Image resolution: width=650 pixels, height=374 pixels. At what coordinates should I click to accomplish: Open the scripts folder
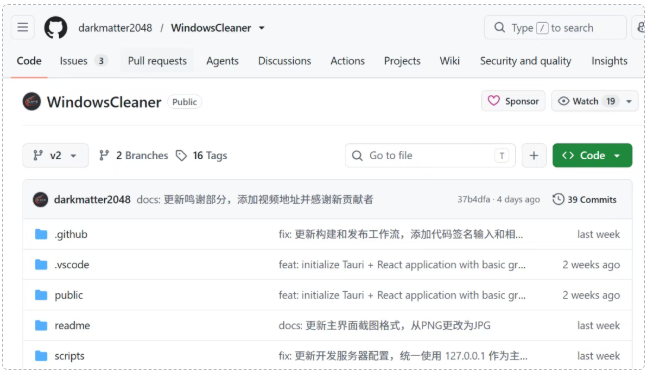(x=69, y=356)
